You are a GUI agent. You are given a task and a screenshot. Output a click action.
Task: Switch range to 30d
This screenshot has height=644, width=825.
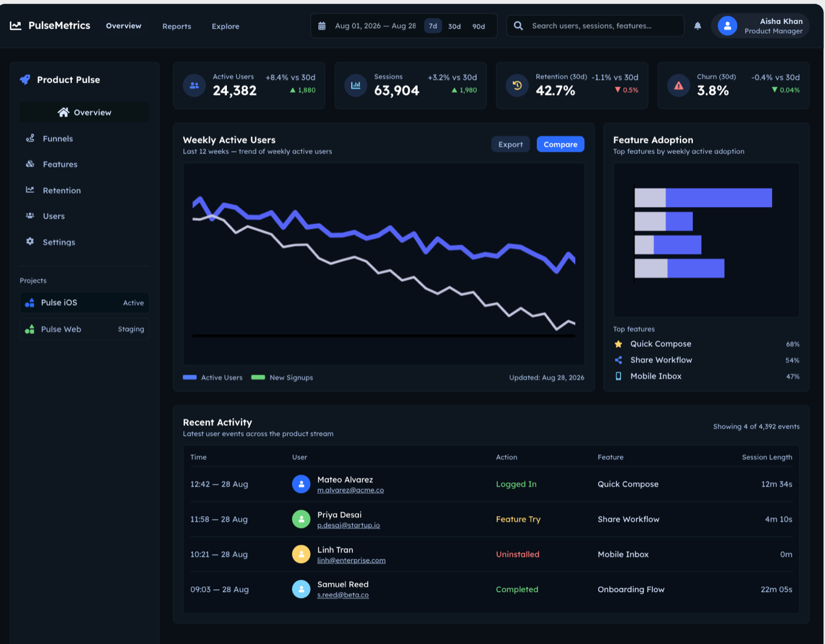click(454, 27)
